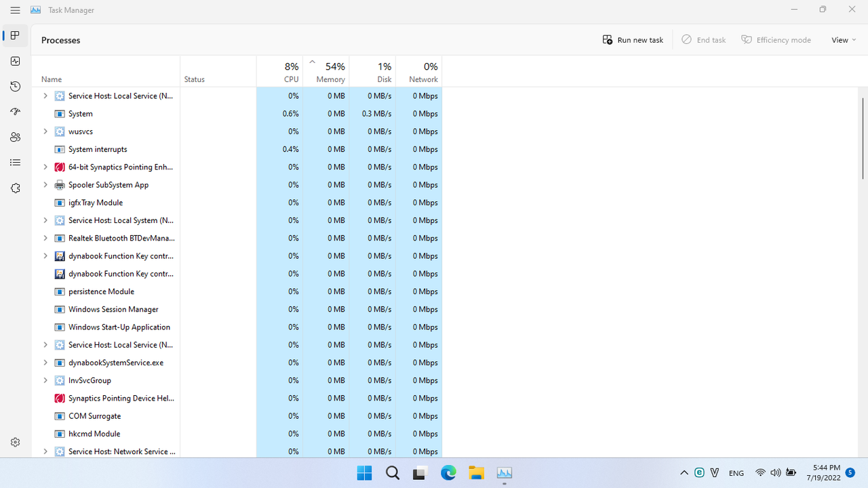Open the Performance page in sidebar

pyautogui.click(x=15, y=61)
